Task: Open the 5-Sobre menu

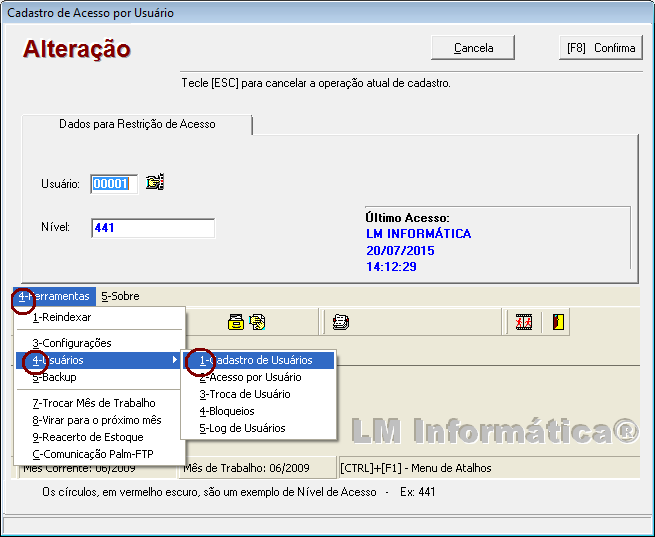Action: click(120, 296)
